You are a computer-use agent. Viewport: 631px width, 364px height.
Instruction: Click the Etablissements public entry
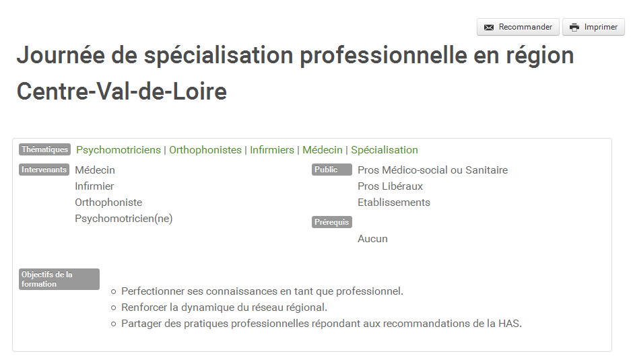click(393, 203)
